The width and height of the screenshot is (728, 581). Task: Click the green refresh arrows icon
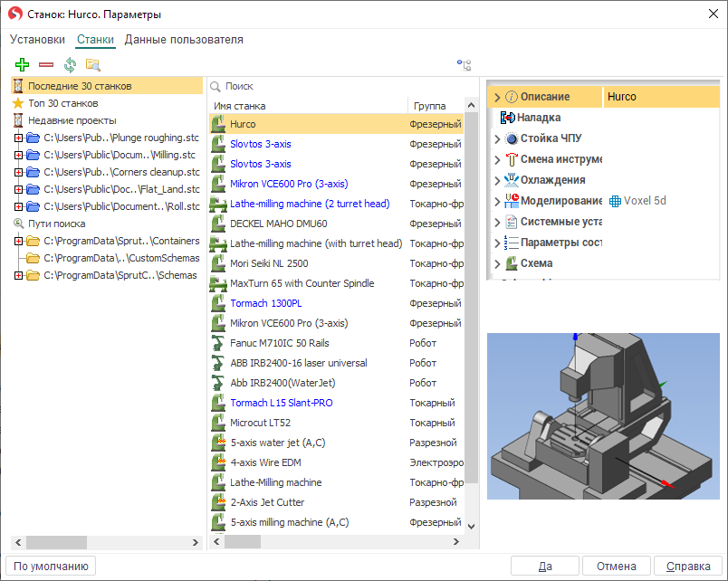point(70,65)
